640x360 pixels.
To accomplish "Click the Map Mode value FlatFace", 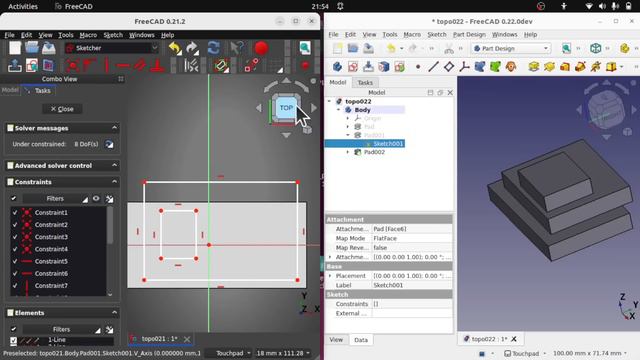I will [412, 238].
